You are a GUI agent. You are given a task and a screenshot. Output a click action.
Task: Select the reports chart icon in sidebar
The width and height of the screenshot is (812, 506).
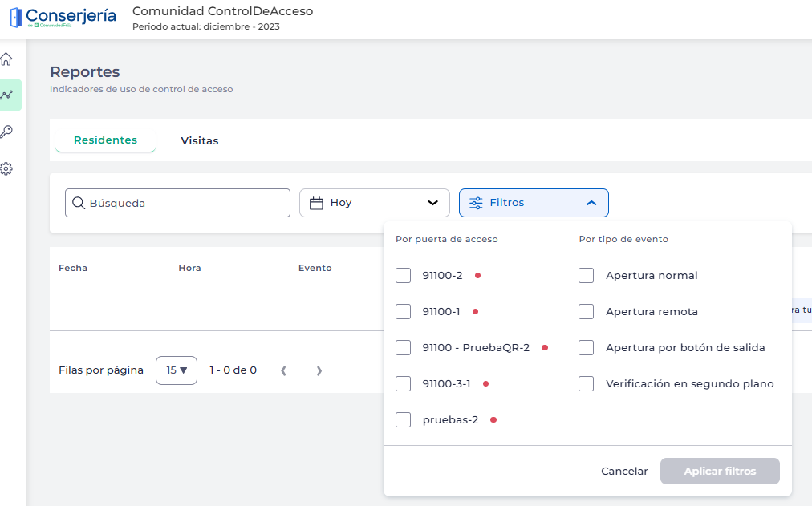[x=7, y=95]
